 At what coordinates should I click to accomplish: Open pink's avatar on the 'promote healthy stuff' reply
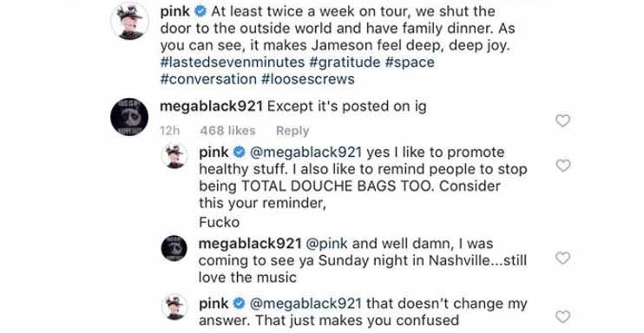(x=174, y=156)
